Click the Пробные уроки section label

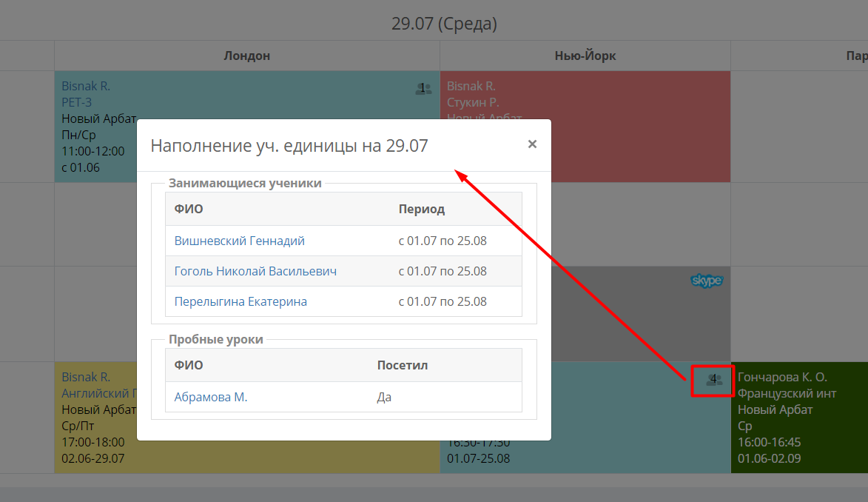click(216, 340)
